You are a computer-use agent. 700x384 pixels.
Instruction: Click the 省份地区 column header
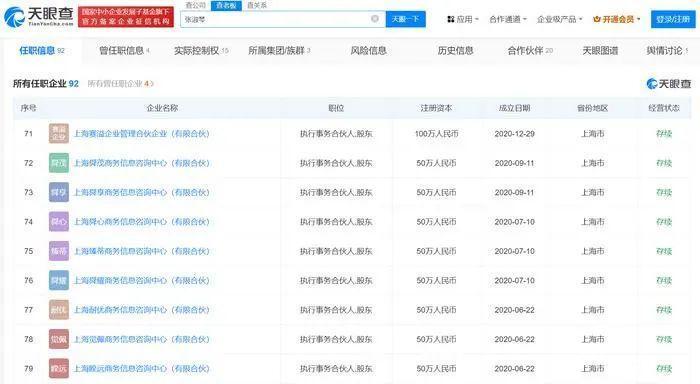[x=592, y=108]
